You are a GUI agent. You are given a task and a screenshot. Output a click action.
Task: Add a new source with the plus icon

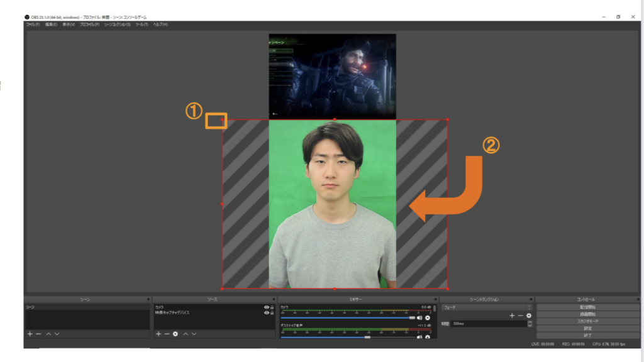(x=158, y=334)
